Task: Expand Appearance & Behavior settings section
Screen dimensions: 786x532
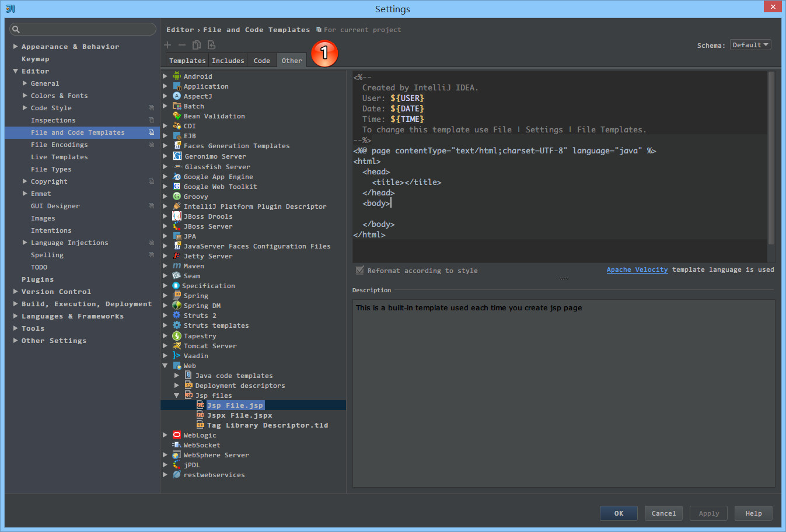Action: 15,47
